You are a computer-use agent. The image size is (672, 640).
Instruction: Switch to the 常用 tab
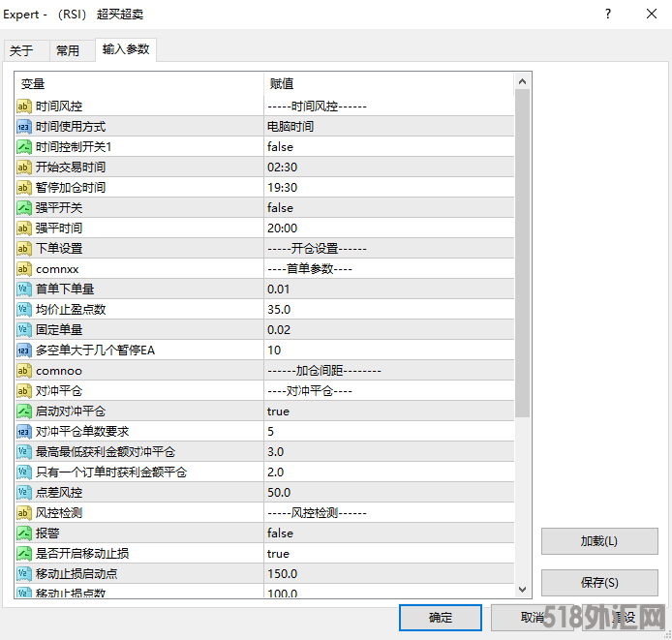[x=72, y=50]
